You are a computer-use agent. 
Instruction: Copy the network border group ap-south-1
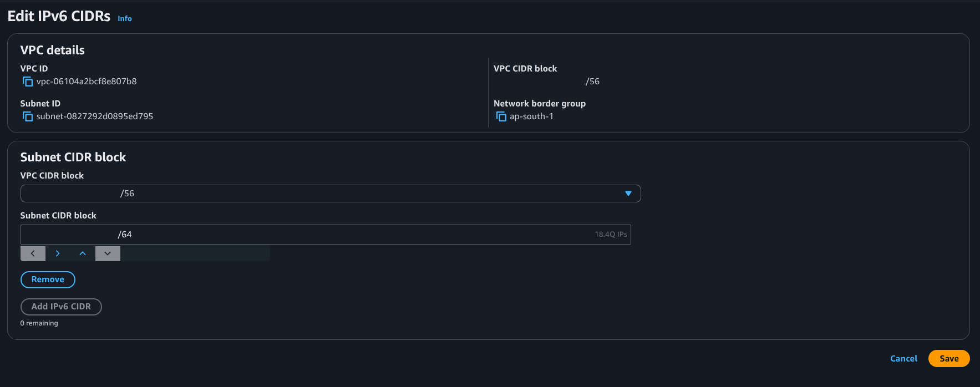501,116
